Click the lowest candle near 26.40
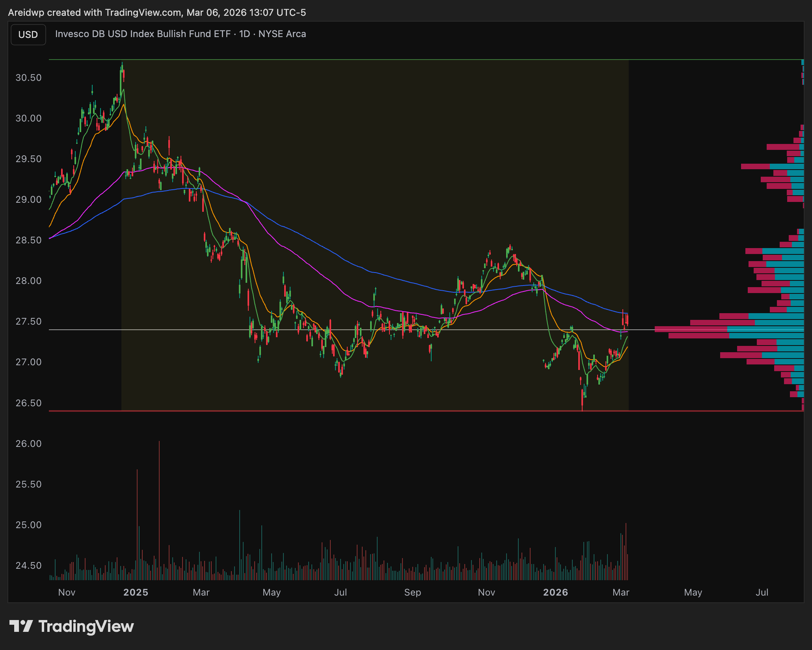Viewport: 812px width, 650px height. coord(582,398)
